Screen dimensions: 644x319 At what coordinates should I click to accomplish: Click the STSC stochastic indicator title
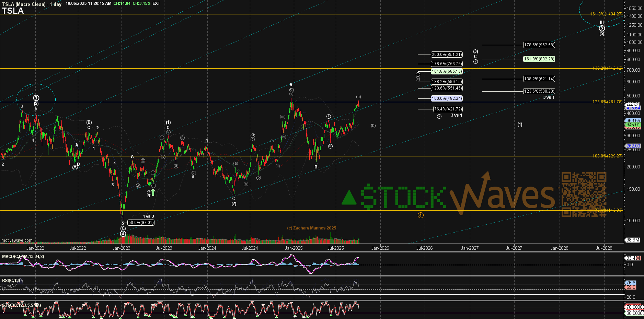tap(21, 305)
